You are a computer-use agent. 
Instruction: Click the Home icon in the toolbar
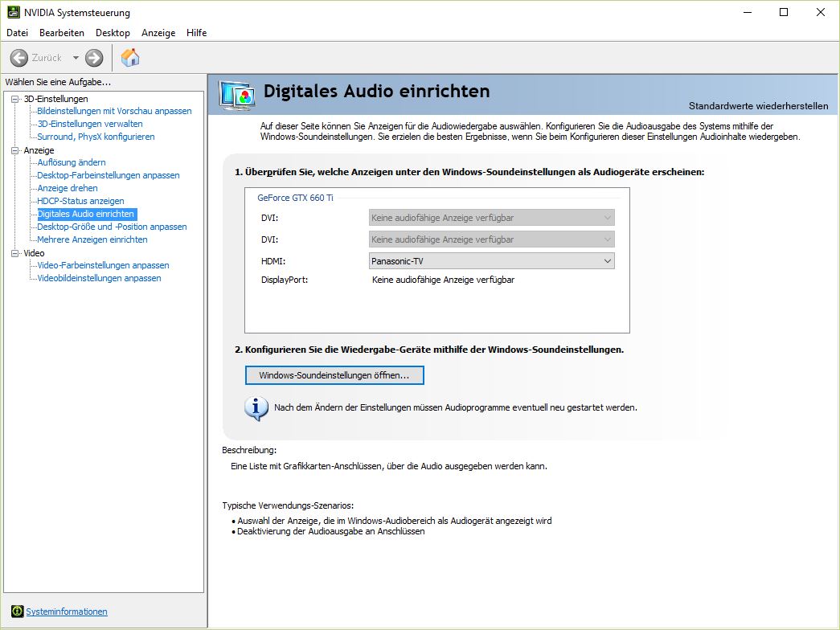[x=130, y=57]
